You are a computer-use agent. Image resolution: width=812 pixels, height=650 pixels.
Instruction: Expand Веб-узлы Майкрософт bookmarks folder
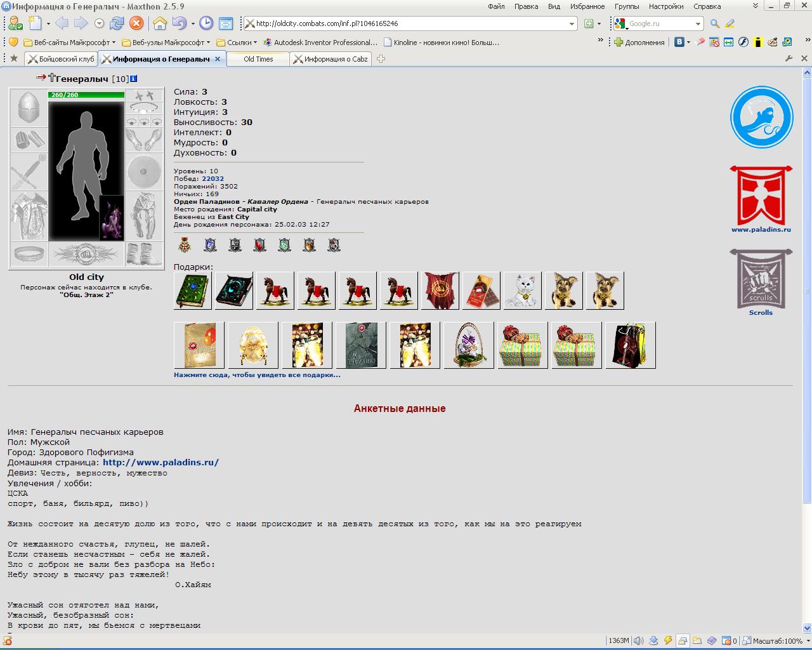[167, 43]
